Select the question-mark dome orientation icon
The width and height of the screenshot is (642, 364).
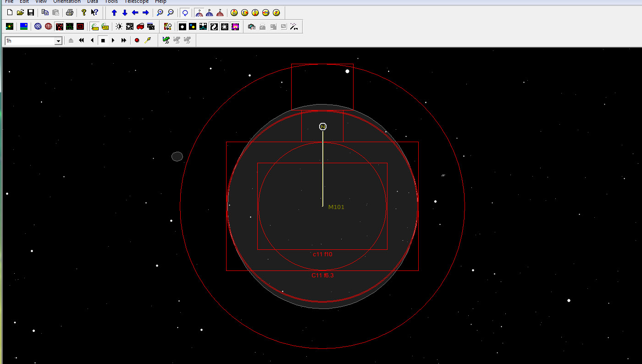199,12
